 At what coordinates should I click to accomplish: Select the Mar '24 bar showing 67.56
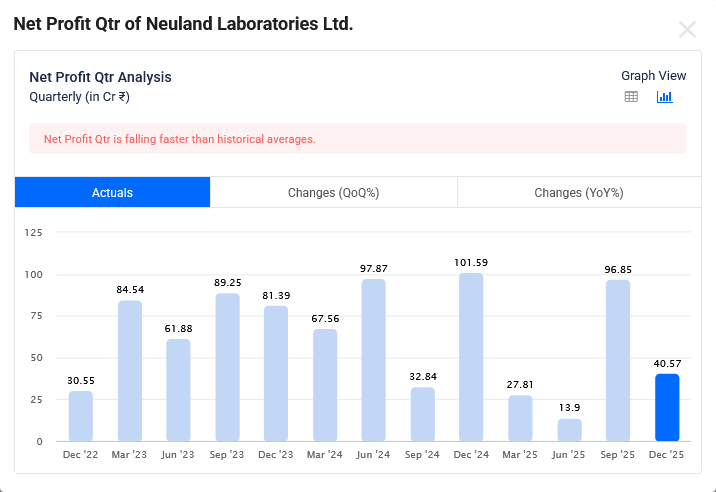coord(325,385)
